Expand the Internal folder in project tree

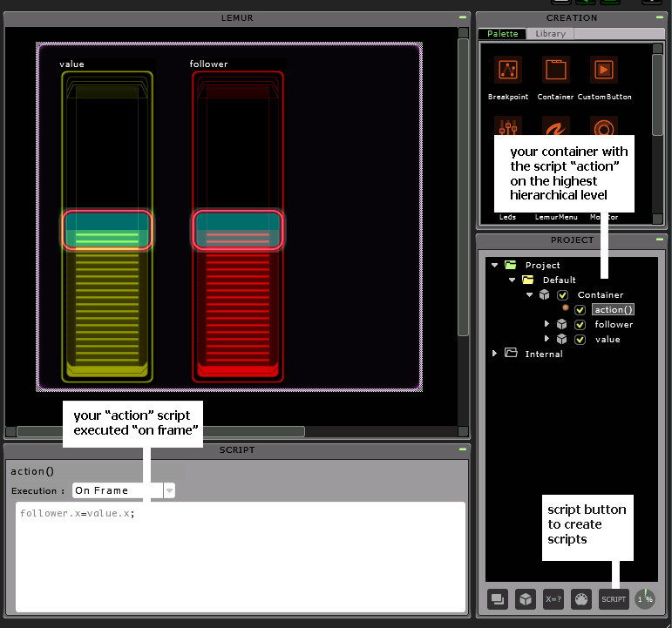495,354
